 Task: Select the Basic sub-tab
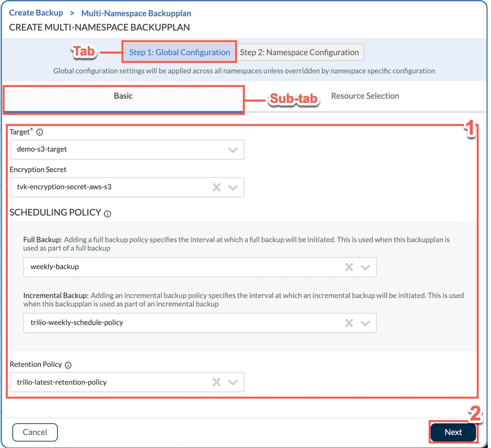(123, 96)
